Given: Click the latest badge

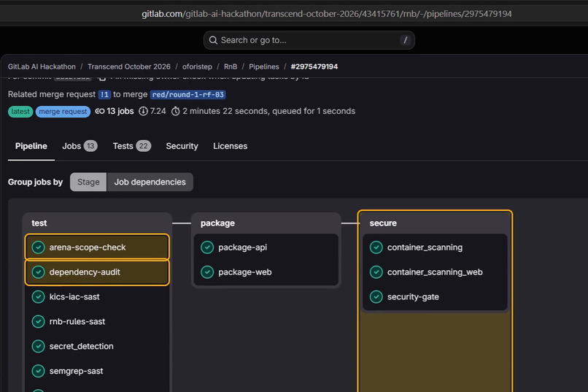Looking at the screenshot, I should pyautogui.click(x=20, y=112).
